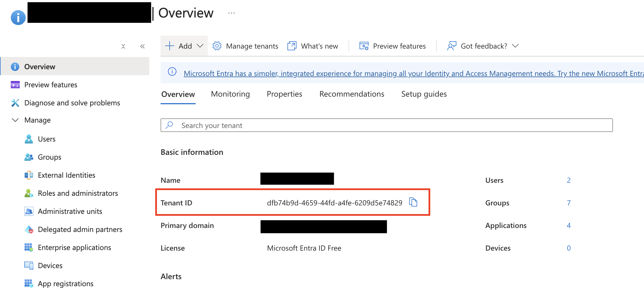Viewport: 644px width, 291px height.
Task: Click the Search your tenant field
Action: pyautogui.click(x=386, y=125)
